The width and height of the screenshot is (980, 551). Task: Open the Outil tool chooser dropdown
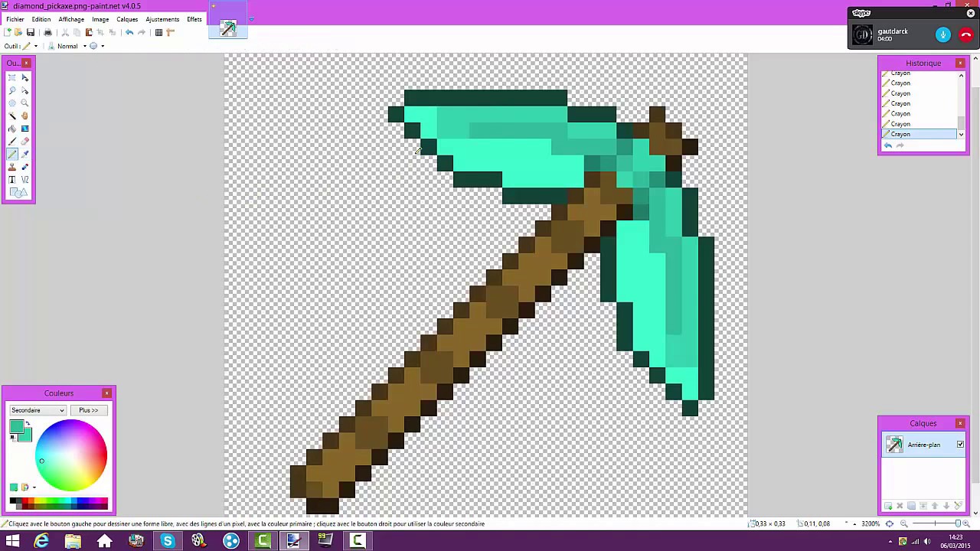(x=36, y=46)
